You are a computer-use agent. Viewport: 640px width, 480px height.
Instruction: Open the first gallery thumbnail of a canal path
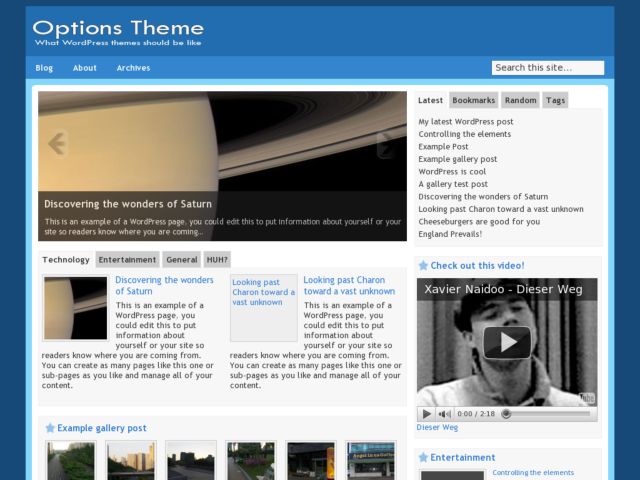point(71,461)
